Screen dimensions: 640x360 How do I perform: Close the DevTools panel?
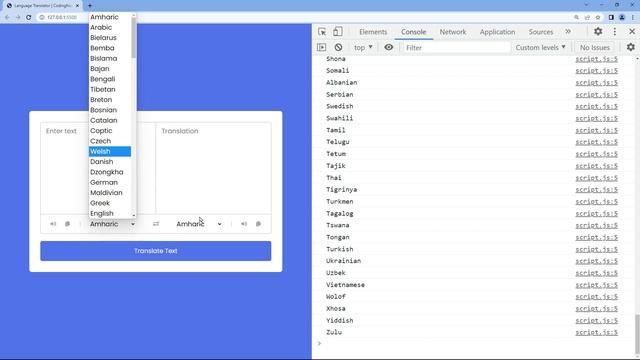pos(632,32)
